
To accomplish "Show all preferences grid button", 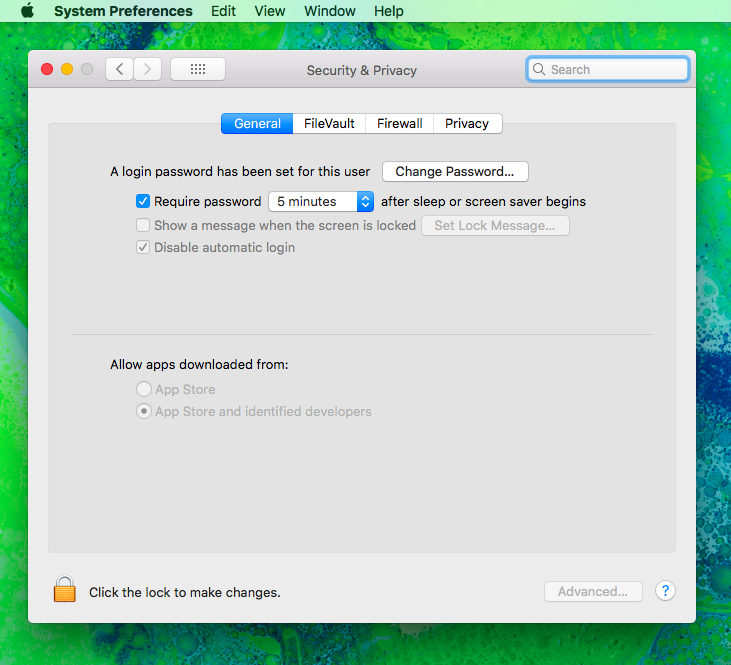I will click(198, 69).
